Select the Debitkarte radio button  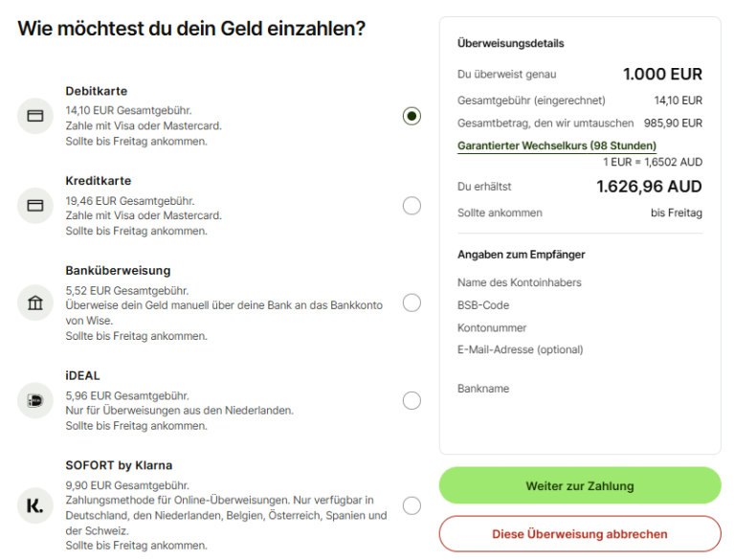tap(411, 116)
